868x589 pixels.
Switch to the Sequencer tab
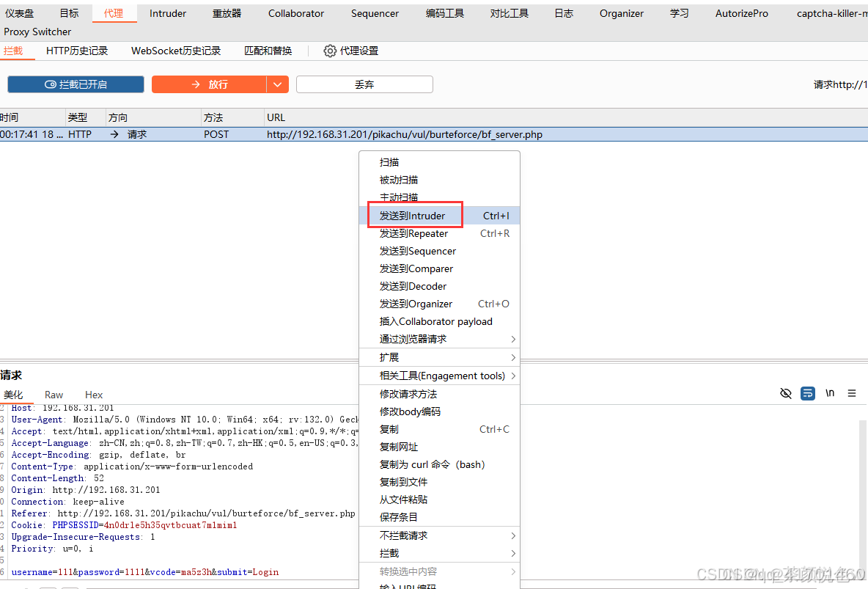coord(375,13)
